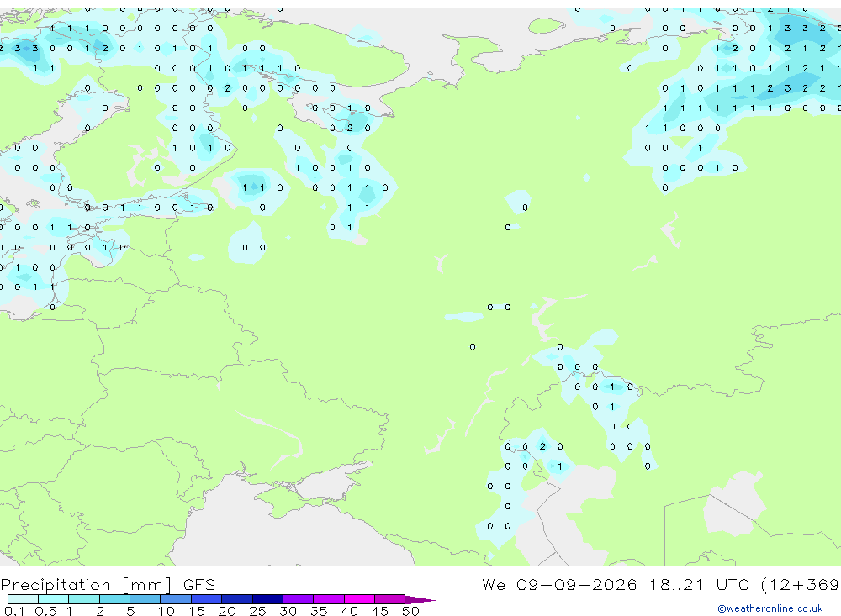Choose the 20–25 mm dark blue swatch

point(237,599)
